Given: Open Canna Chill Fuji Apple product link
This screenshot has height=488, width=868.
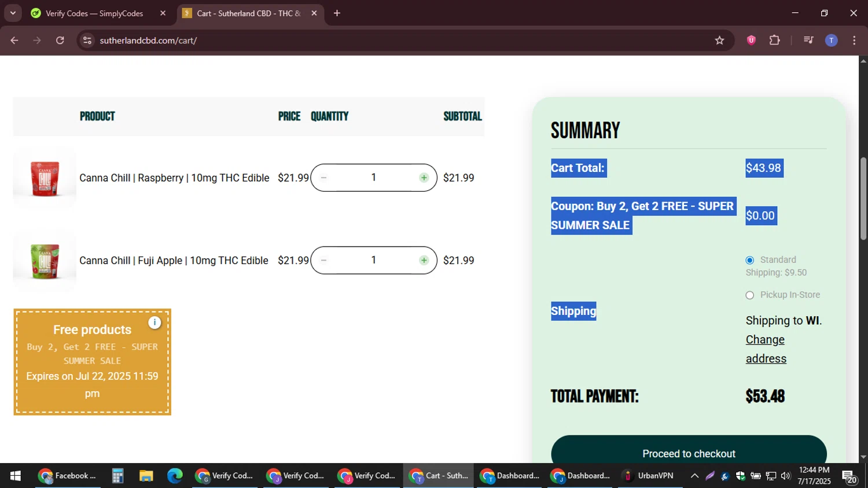Looking at the screenshot, I should point(174,260).
